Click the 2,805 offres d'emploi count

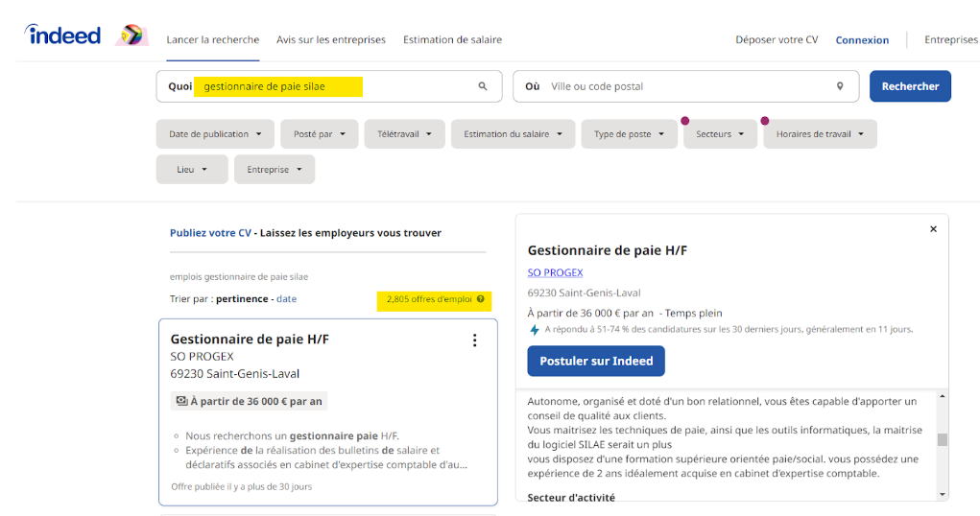(x=429, y=299)
